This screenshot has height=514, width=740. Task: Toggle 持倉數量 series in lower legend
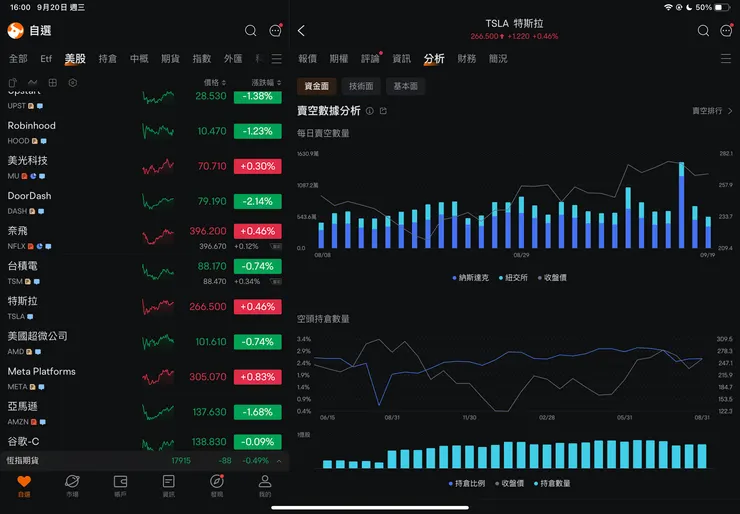pos(552,483)
